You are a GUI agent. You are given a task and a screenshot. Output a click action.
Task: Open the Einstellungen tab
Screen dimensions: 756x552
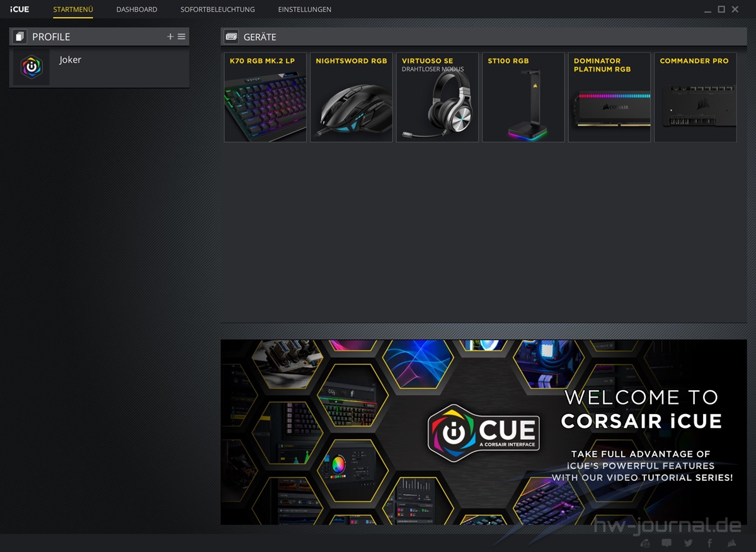click(304, 9)
